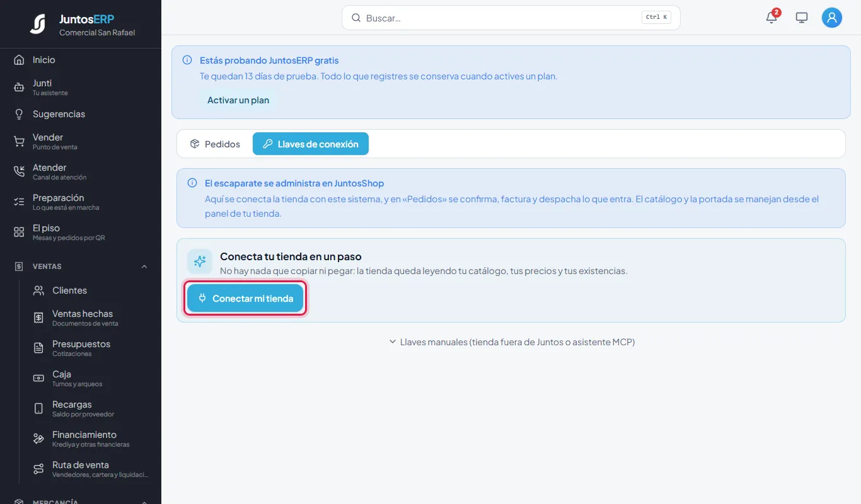Screen dimensions: 861x504
Task: Focus the Buscar search field
Action: pyautogui.click(x=511, y=18)
